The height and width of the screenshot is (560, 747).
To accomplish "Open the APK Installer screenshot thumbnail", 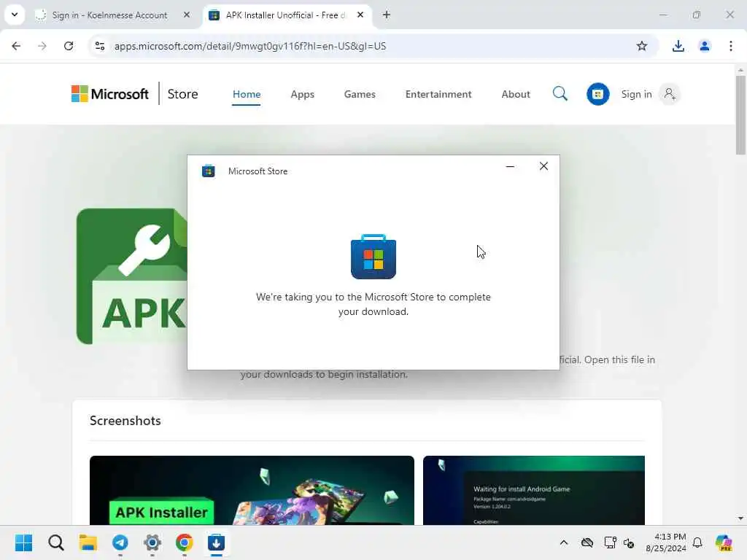I will click(252, 491).
